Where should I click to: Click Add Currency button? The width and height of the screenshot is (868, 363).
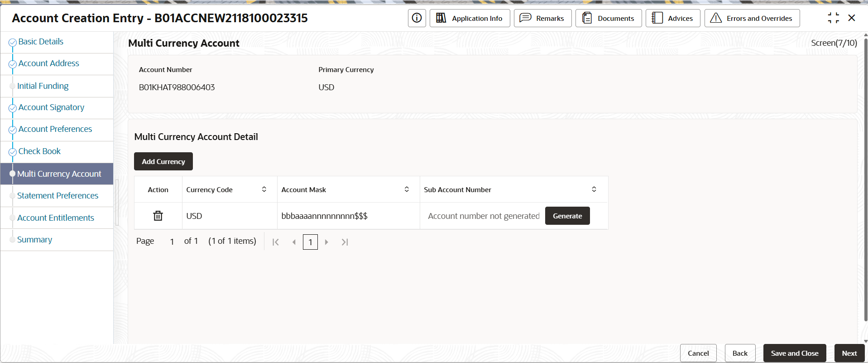(x=163, y=161)
